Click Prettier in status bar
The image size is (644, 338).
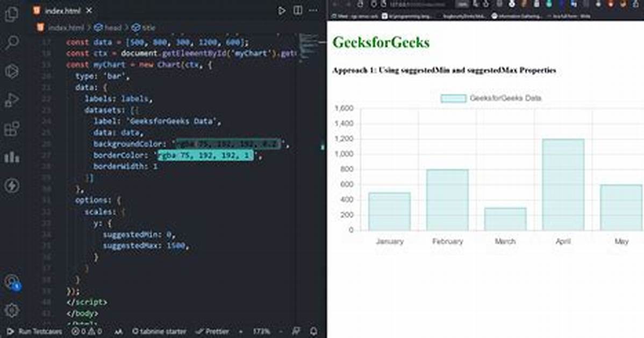(x=212, y=332)
